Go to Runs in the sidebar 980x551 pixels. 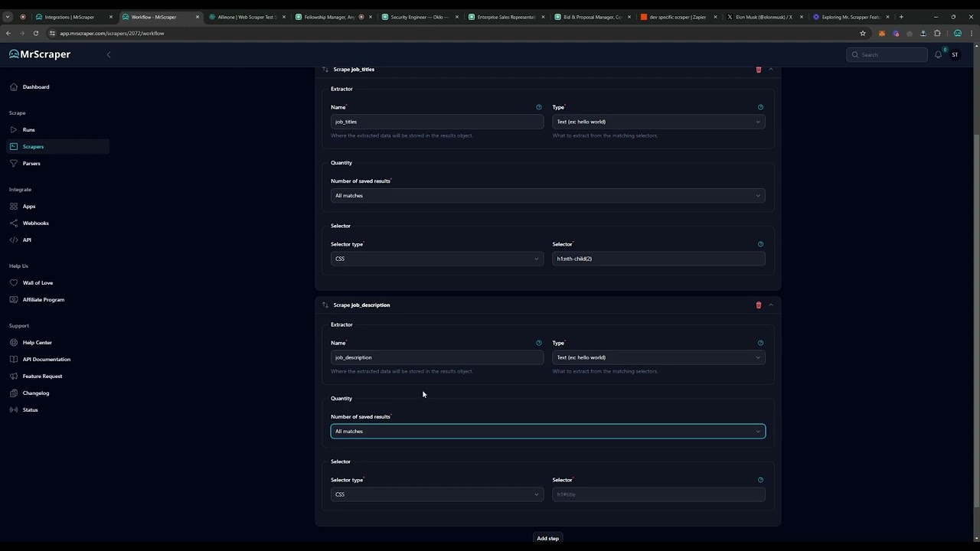click(x=28, y=130)
